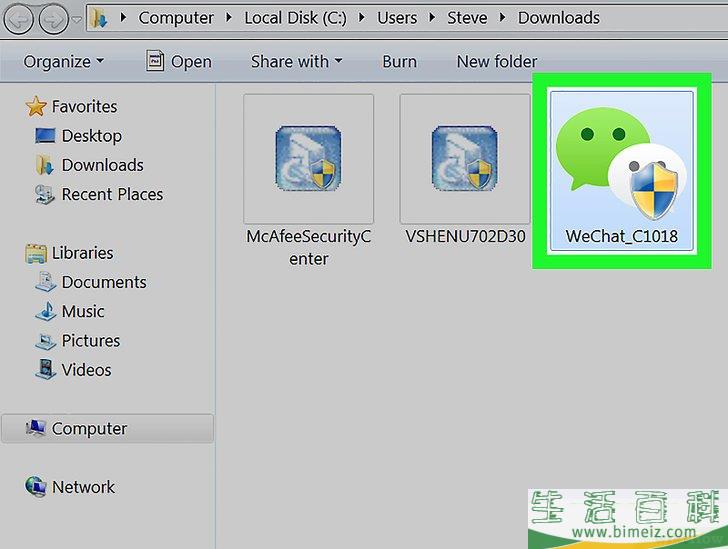Click the Favorites star icon

pyautogui.click(x=36, y=107)
